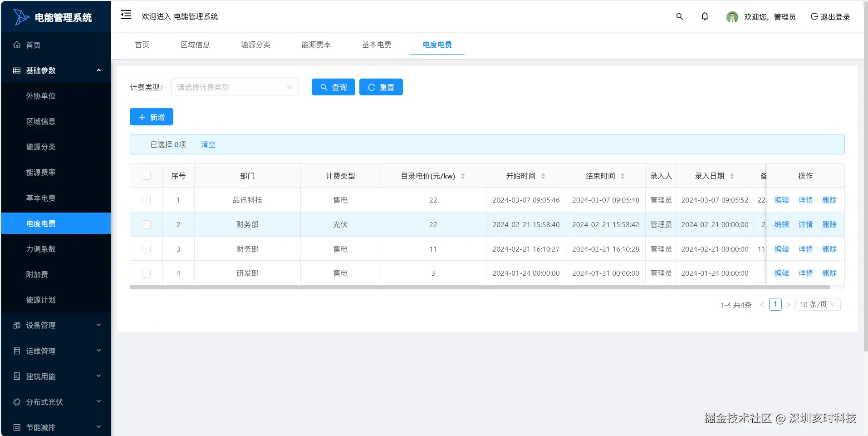Select 电度电费 in sidebar
This screenshot has width=868, height=436.
point(56,223)
